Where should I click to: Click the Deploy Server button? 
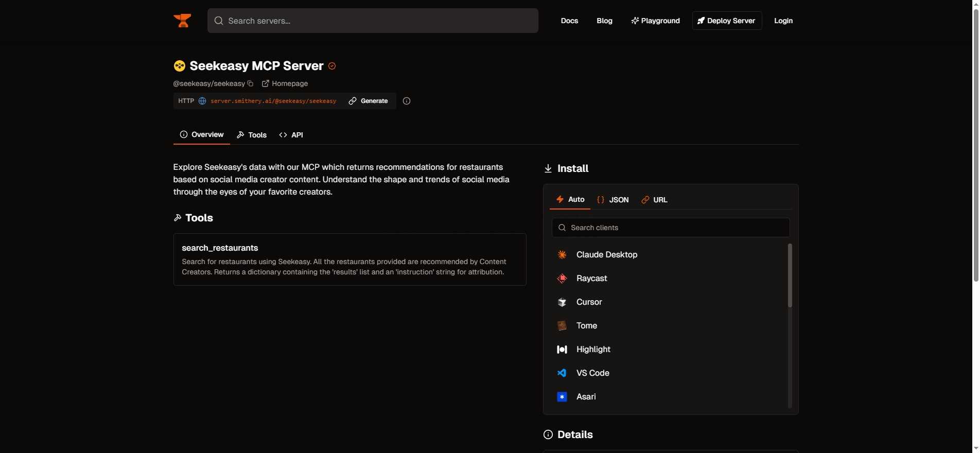pos(727,21)
